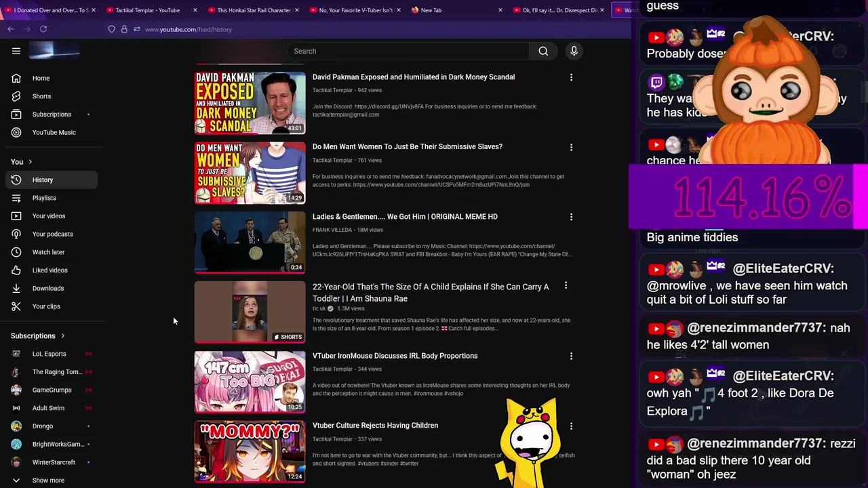Click the address bar shield icon
Viewport: 868px width, 488px height.
(111, 29)
